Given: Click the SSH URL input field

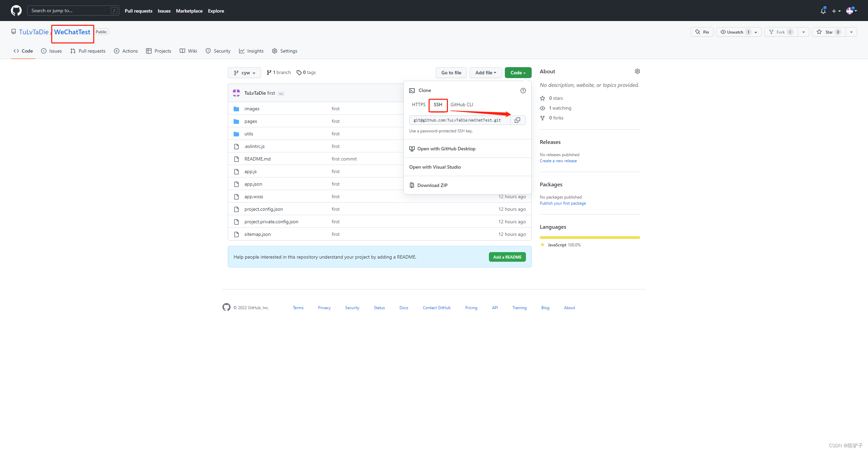Looking at the screenshot, I should 459,120.
